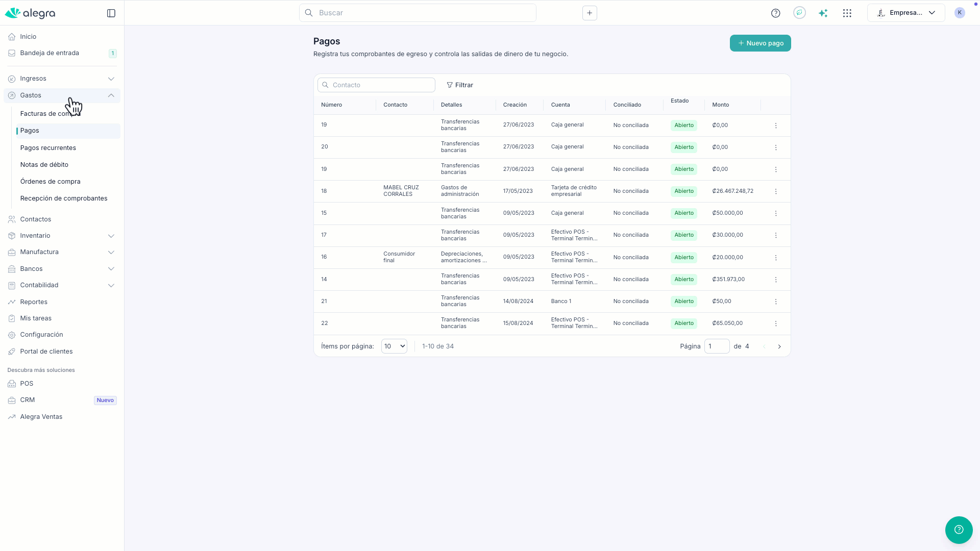Open the apps grid icon

coord(847,13)
